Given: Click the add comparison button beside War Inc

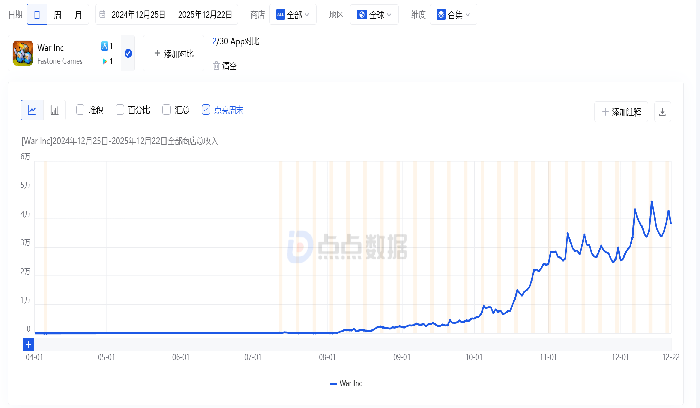Looking at the screenshot, I should (174, 53).
